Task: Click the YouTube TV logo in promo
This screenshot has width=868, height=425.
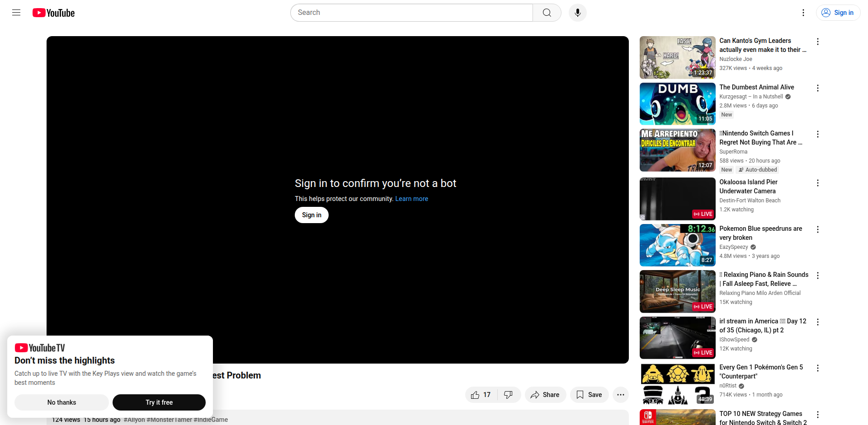Action: pyautogui.click(x=40, y=348)
